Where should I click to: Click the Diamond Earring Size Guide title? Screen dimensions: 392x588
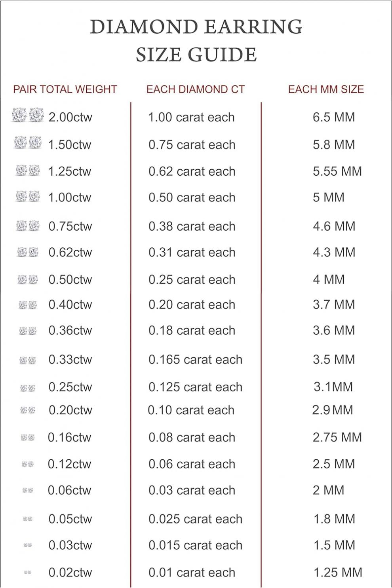(x=196, y=41)
